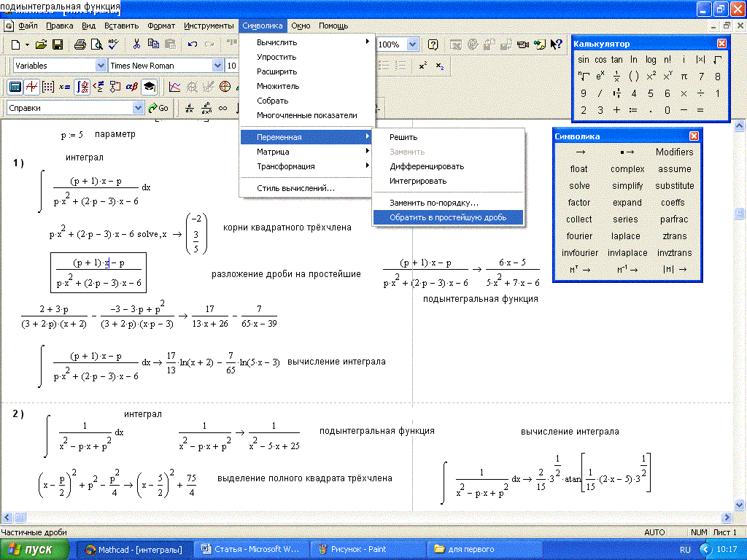The width and height of the screenshot is (747, 560).
Task: Toggle the Calculator palette toolbar button
Action: click(x=14, y=87)
